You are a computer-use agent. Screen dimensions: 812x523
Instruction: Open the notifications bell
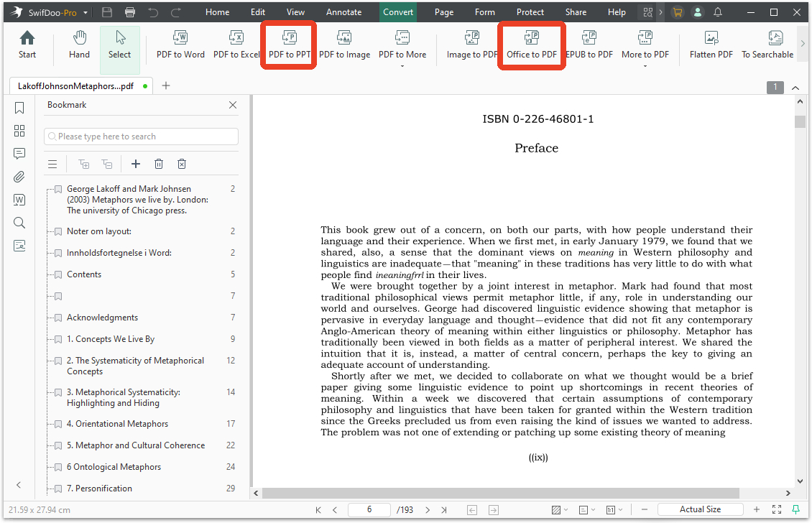pyautogui.click(x=718, y=12)
